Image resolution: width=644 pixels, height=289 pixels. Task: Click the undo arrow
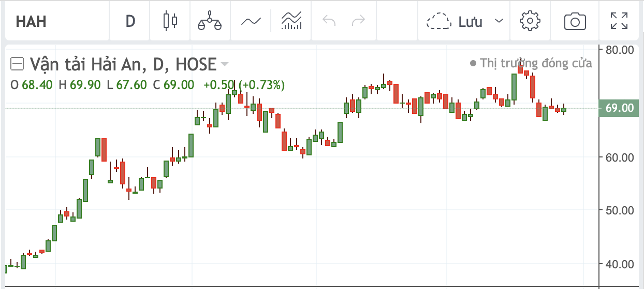(x=329, y=21)
